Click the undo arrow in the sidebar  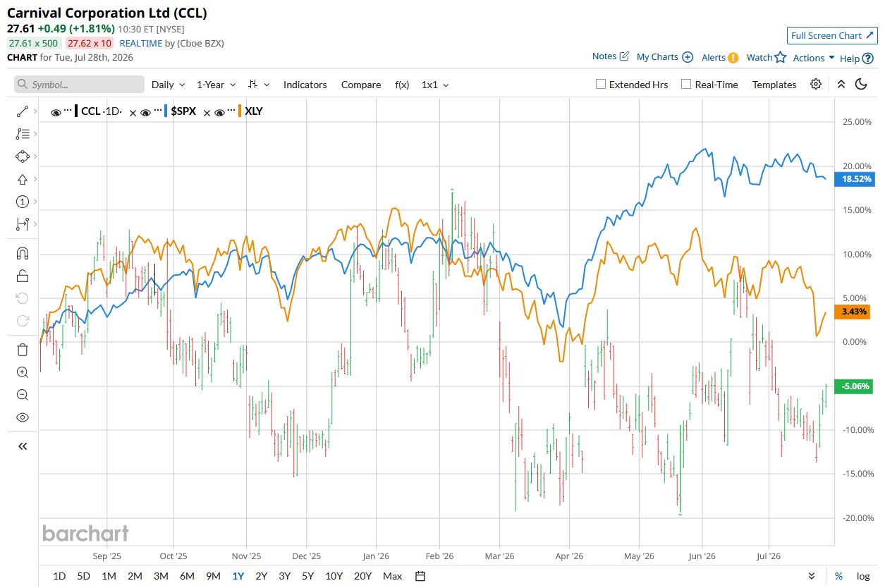[x=22, y=298]
